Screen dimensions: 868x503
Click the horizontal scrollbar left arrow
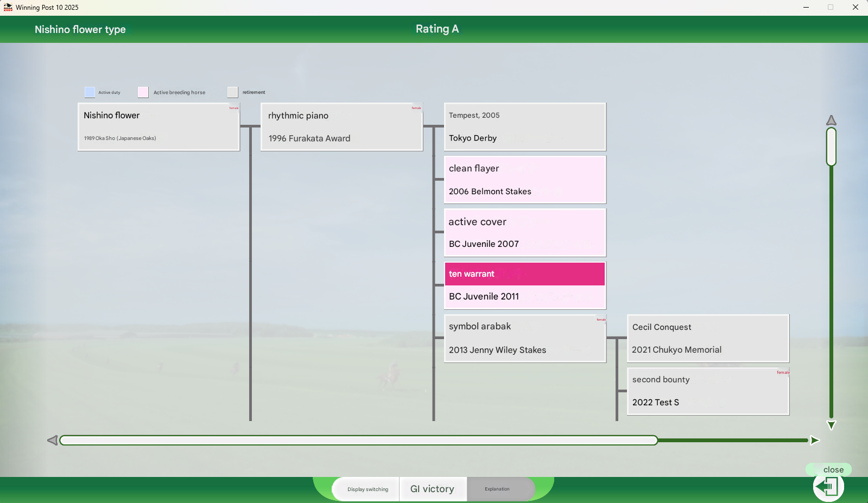point(53,440)
